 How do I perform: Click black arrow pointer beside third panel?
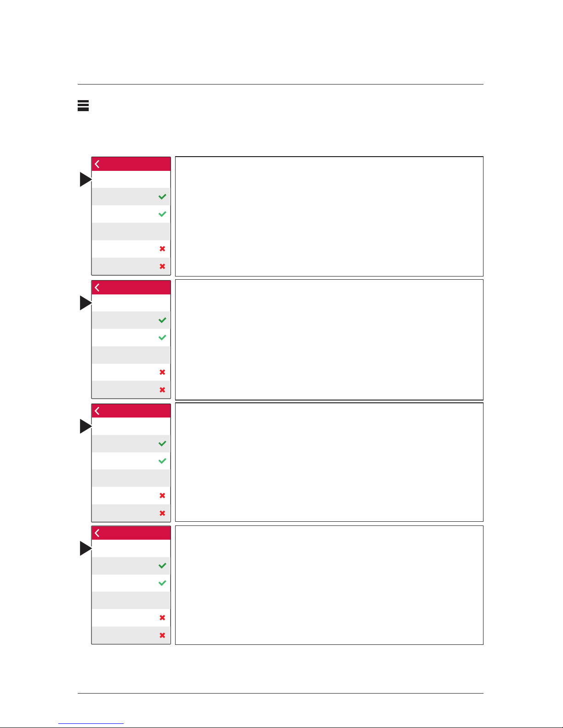[x=86, y=426]
